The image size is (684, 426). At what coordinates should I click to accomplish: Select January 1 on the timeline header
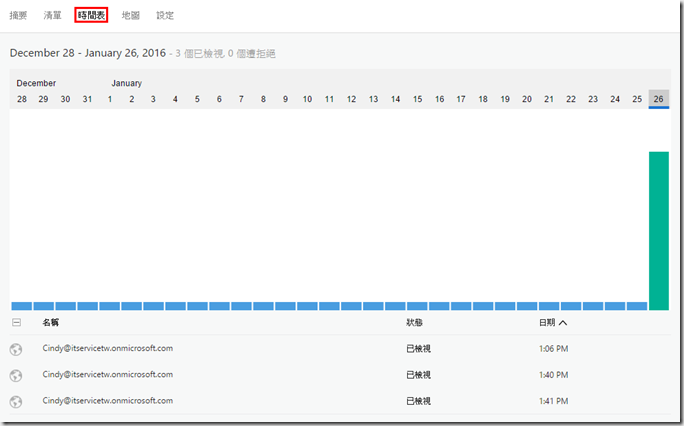110,99
